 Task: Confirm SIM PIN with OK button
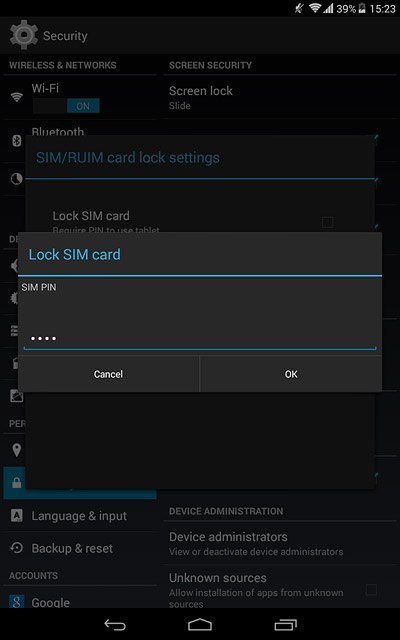tap(291, 374)
